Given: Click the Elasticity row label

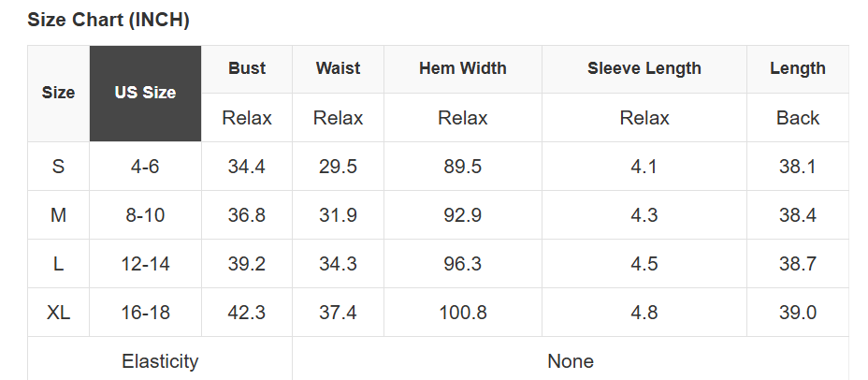Looking at the screenshot, I should pos(160,361).
